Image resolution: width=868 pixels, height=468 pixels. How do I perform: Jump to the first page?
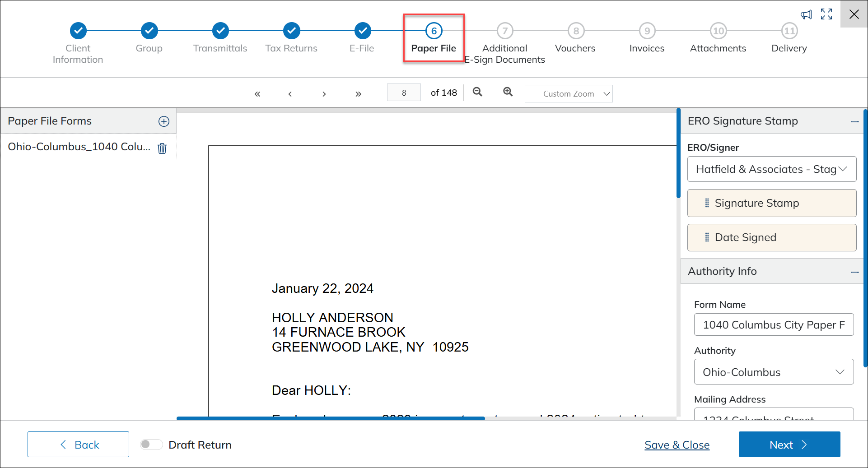(x=257, y=94)
